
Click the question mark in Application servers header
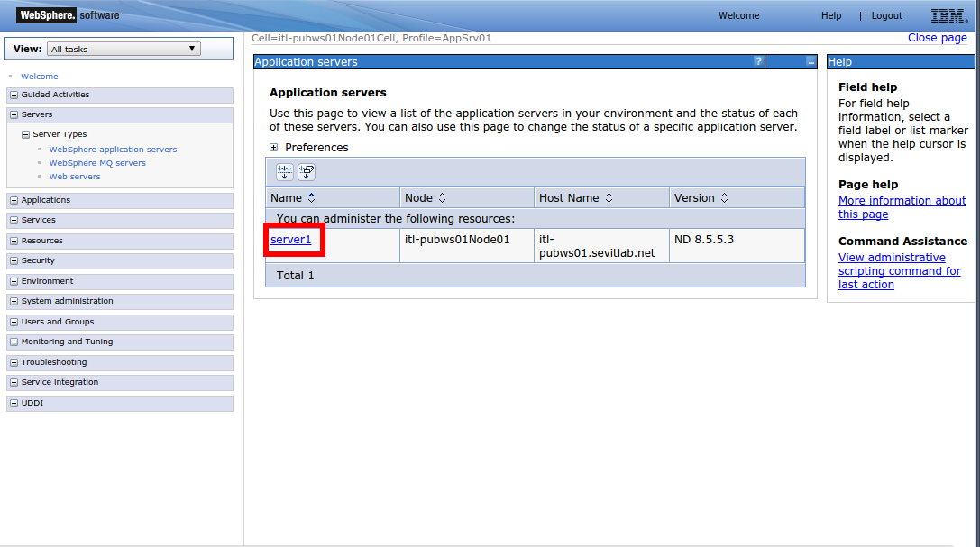click(758, 61)
